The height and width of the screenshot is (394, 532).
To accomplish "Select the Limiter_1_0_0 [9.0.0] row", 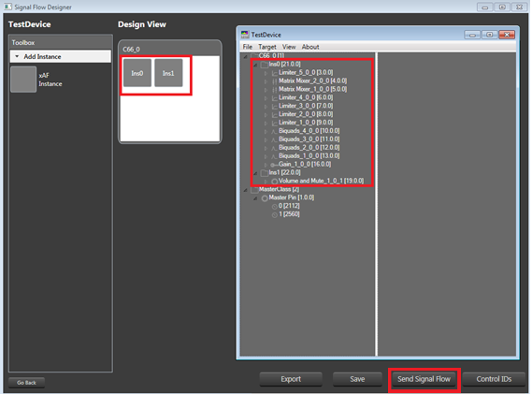I will point(306,123).
